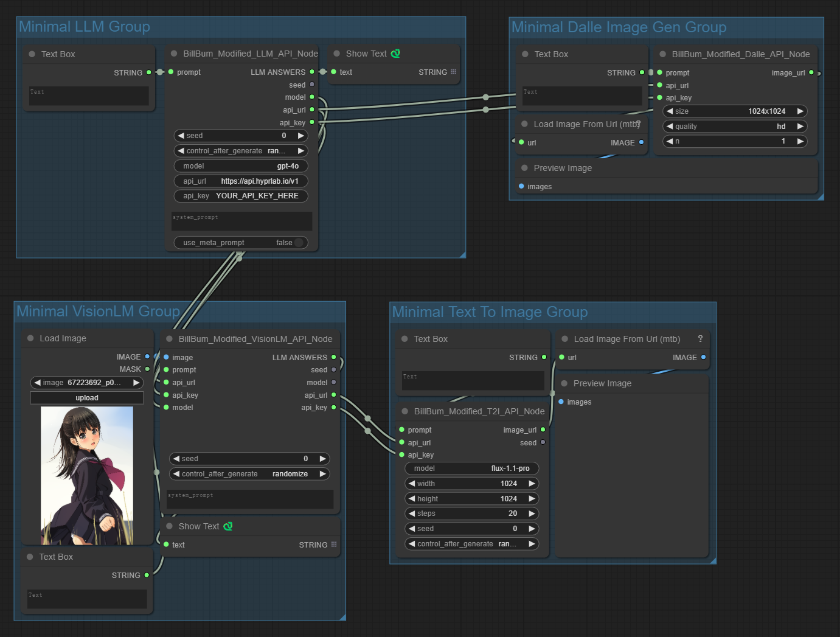This screenshot has width=840, height=637.
Task: Click the upload button in Load Image node
Action: pyautogui.click(x=87, y=398)
